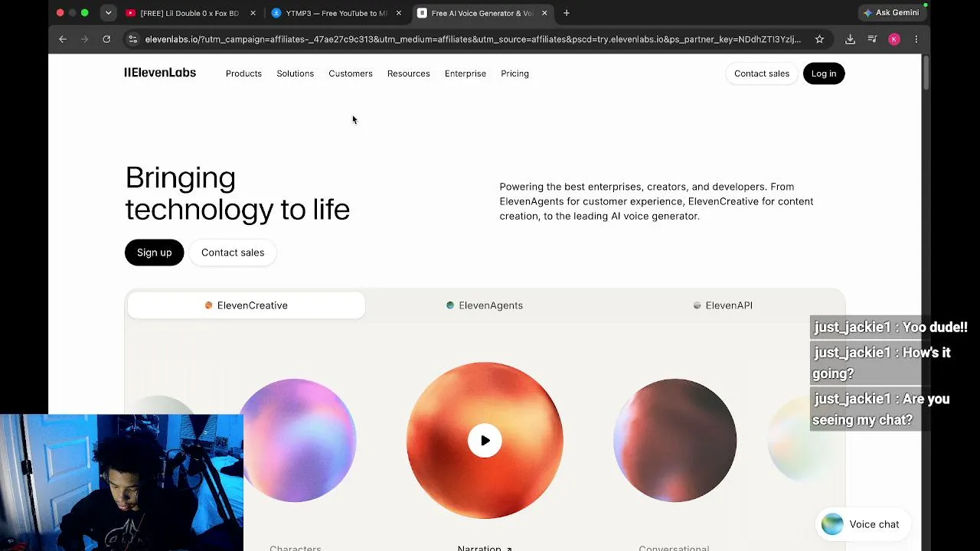
Task: Close the Lil Double 0 YouTube tab
Action: point(253,13)
